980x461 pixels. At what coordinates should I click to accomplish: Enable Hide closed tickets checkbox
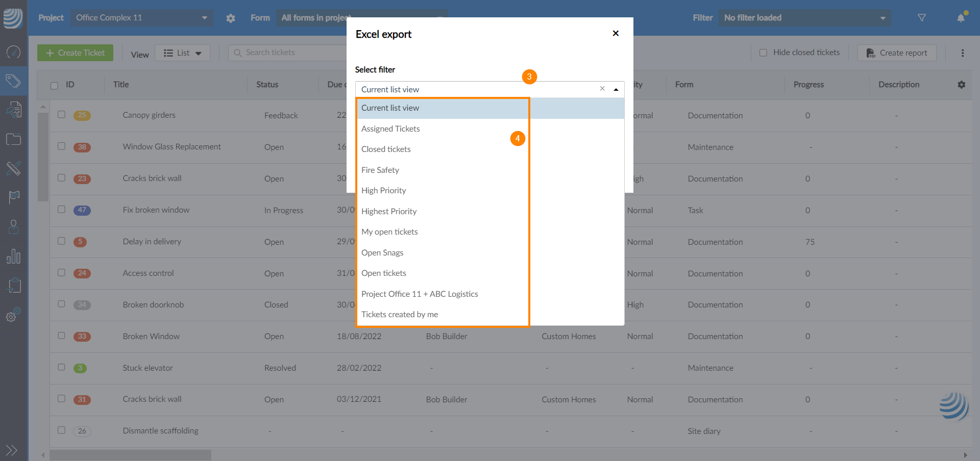coord(764,53)
